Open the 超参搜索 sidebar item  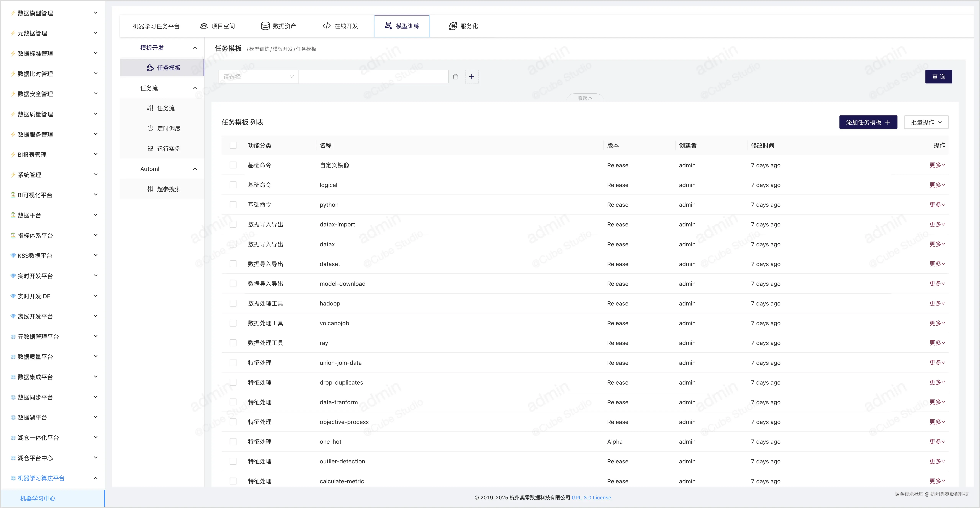pyautogui.click(x=164, y=189)
